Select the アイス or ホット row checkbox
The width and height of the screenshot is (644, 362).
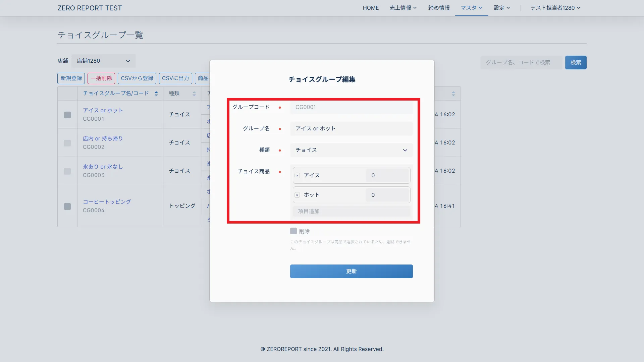[x=67, y=115]
